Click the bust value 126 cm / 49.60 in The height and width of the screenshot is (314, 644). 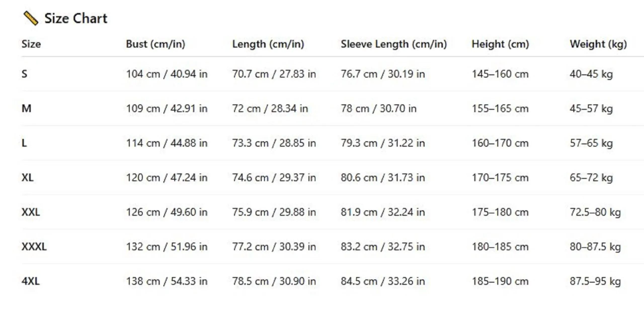click(167, 212)
